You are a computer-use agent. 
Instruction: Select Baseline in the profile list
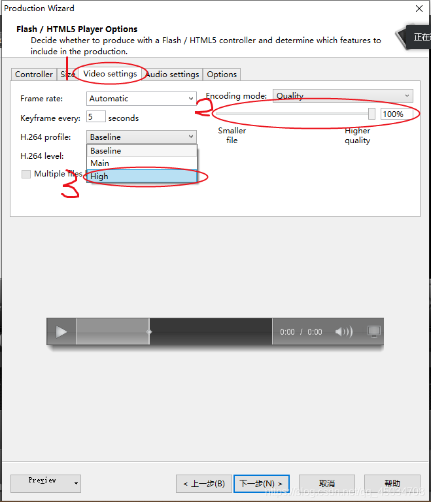[141, 151]
